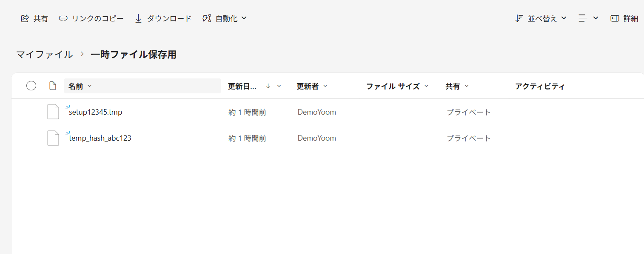Image resolution: width=644 pixels, height=254 pixels.
Task: Toggle the select all items circle
Action: [31, 86]
